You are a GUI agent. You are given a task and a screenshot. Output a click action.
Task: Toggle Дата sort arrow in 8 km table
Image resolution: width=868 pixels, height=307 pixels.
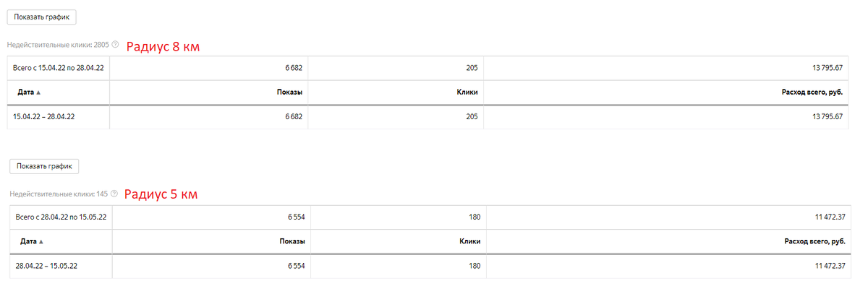38,92
